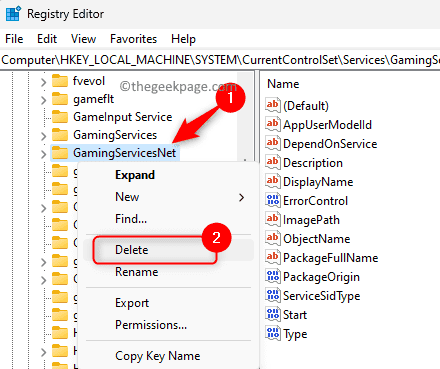Screen dimensions: 440x369
Task: Click the tree pane vertical scrollbar
Action: click(245, 117)
